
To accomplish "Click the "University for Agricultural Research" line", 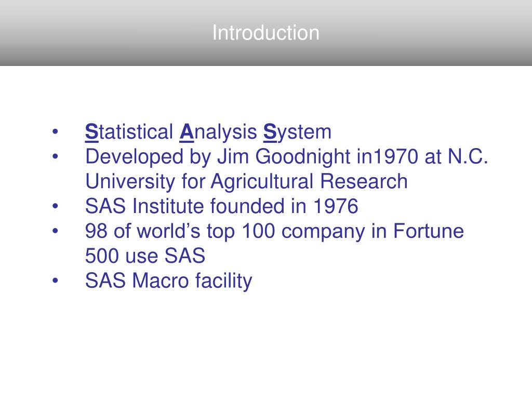I will click(x=246, y=181).
